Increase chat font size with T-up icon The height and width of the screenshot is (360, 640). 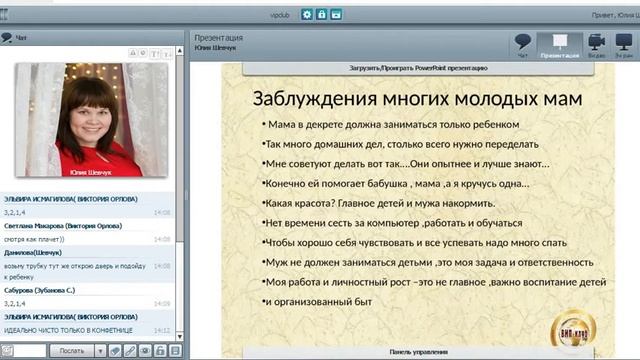(x=155, y=54)
